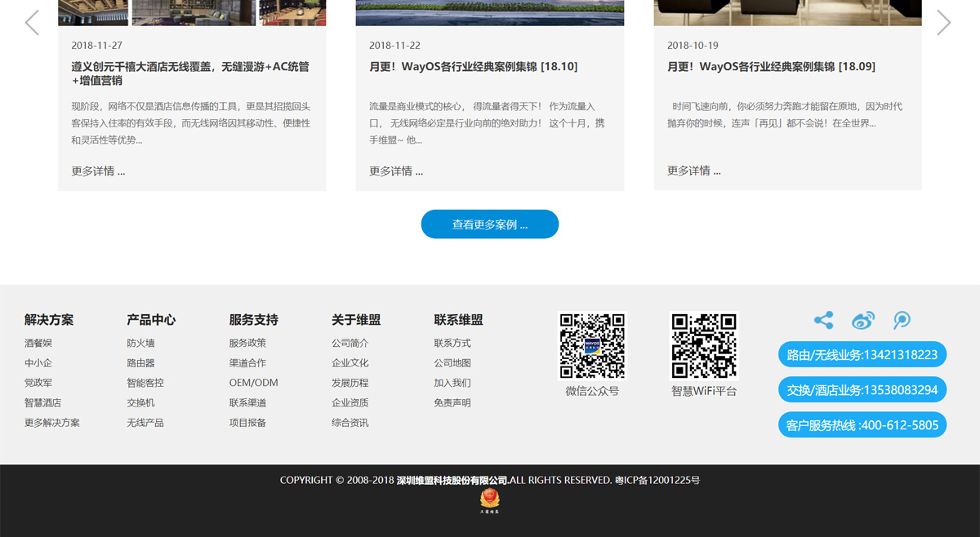
Task: Open the 公司简介 link
Action: point(349,343)
